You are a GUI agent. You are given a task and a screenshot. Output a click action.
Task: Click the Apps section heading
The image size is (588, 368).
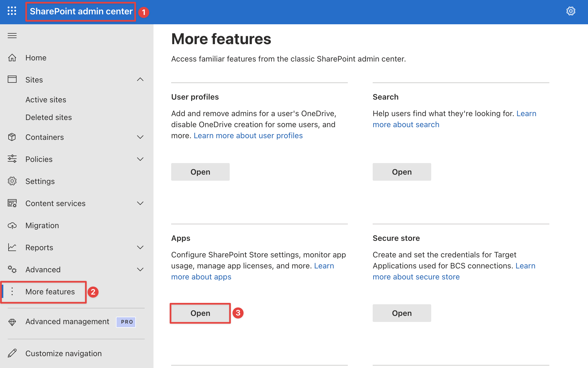pyautogui.click(x=181, y=238)
